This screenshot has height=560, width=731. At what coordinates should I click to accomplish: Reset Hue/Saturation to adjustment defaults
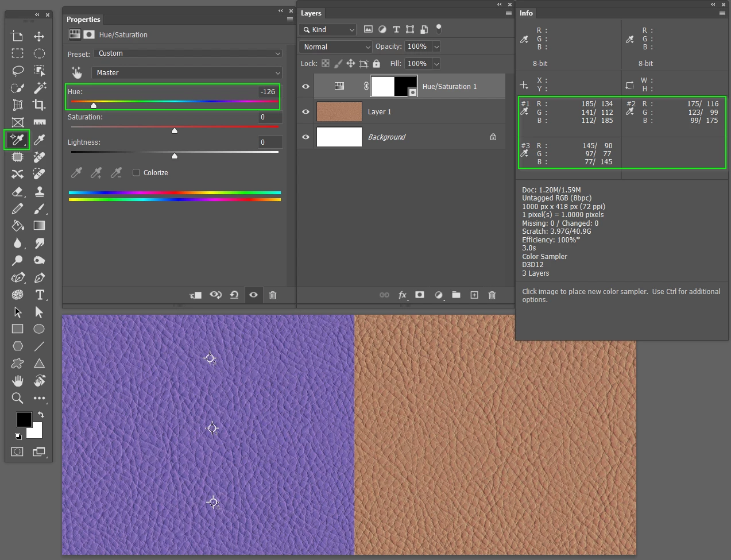(x=234, y=295)
